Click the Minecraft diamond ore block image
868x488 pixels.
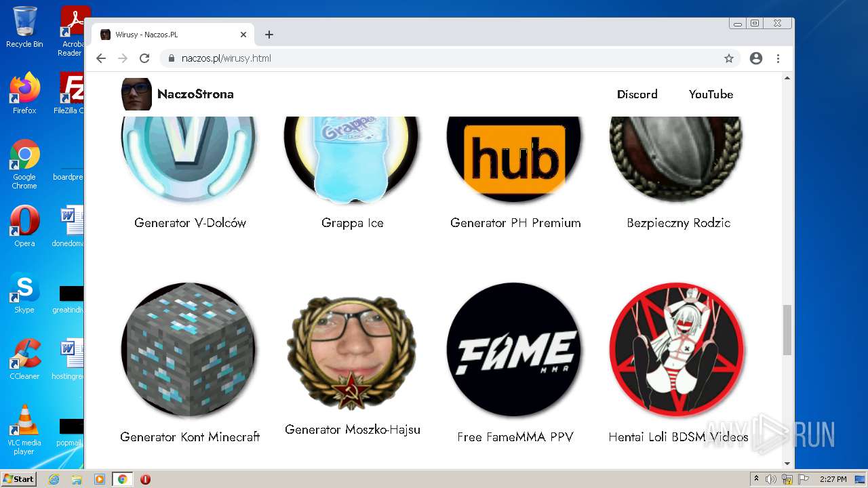(189, 350)
